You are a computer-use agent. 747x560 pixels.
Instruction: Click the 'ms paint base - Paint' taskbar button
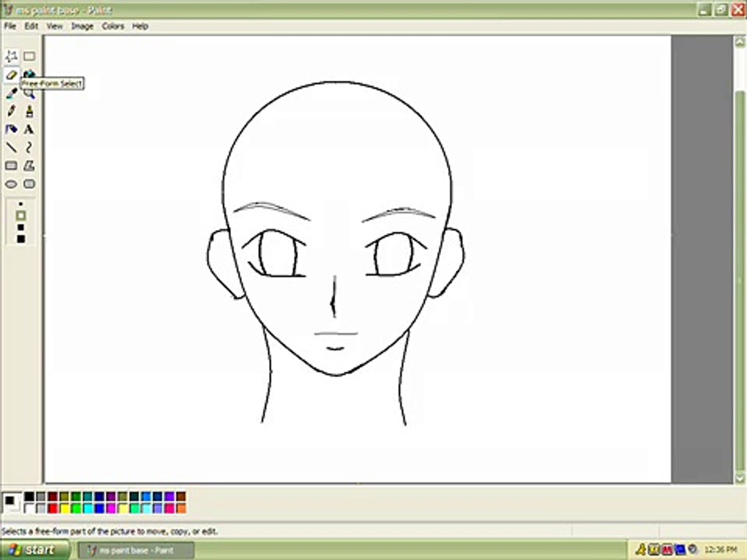(x=136, y=550)
